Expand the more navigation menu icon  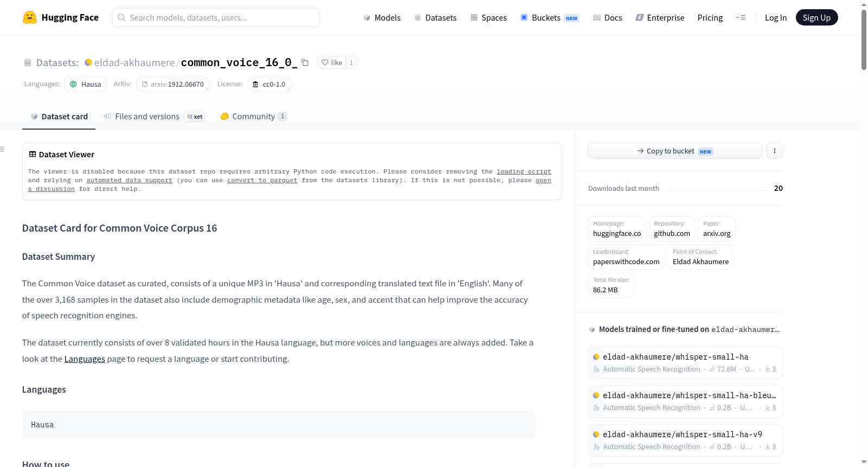pos(741,17)
